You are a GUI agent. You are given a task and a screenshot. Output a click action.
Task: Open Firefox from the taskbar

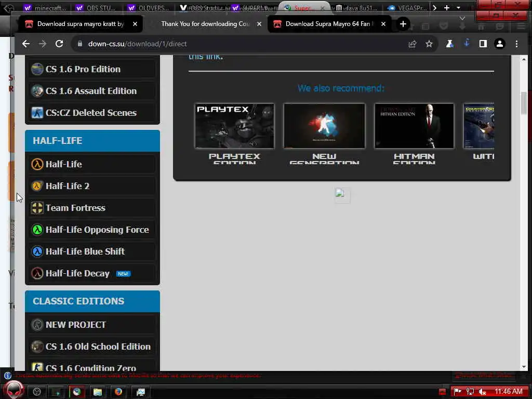point(118,392)
